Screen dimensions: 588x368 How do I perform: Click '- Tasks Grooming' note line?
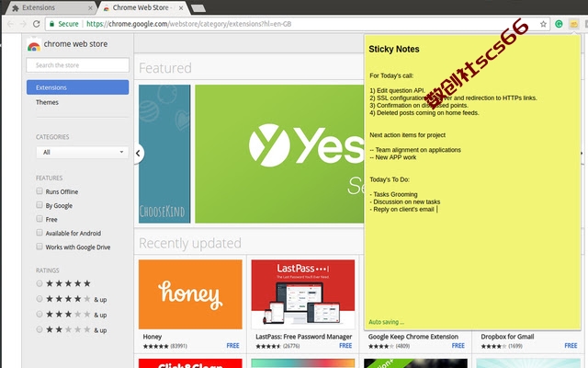coord(393,194)
